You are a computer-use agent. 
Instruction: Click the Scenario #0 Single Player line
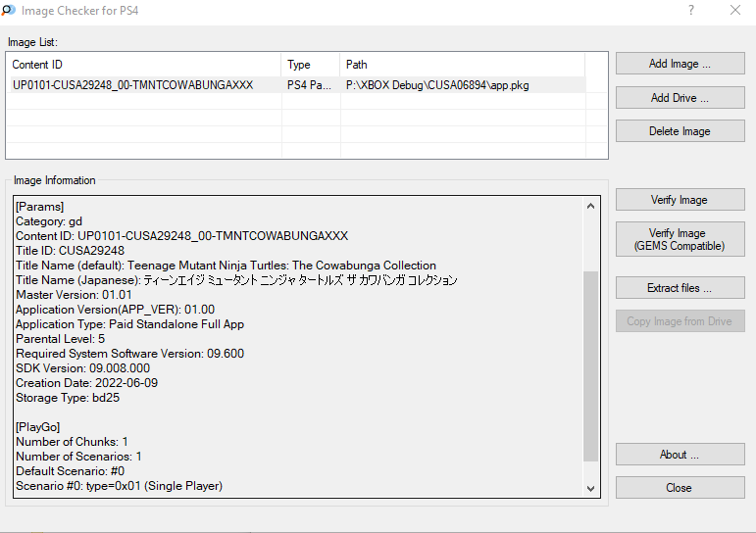[119, 486]
